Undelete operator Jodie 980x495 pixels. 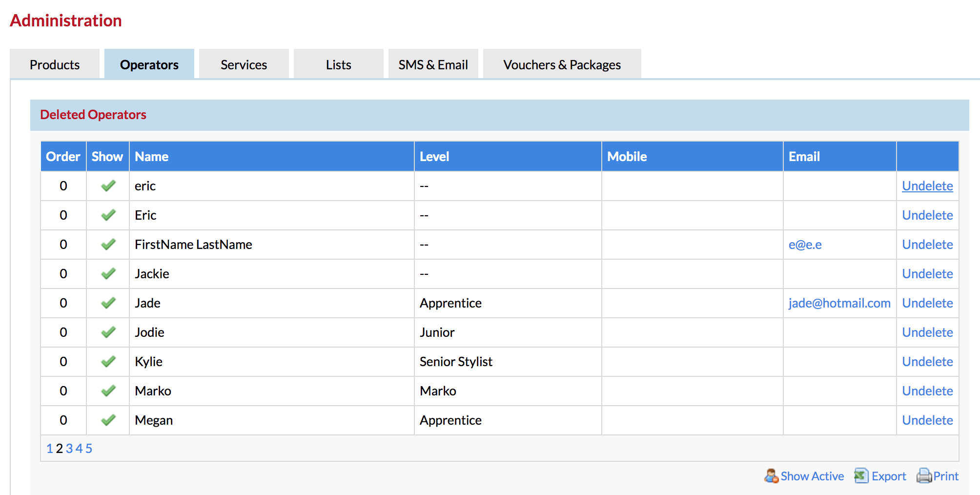pos(927,332)
